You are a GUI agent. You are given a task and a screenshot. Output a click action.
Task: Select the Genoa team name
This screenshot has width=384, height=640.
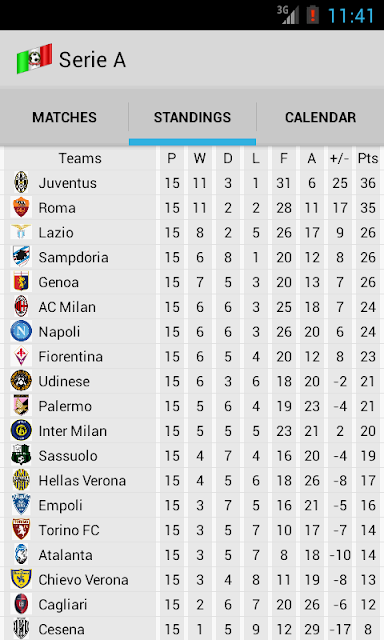(x=58, y=282)
